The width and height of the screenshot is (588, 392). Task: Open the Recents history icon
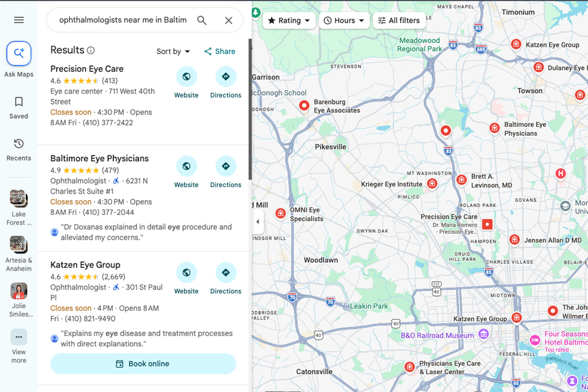pyautogui.click(x=19, y=144)
